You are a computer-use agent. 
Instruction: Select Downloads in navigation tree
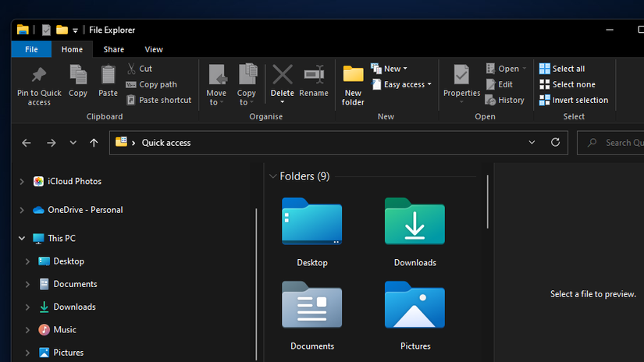click(67, 307)
